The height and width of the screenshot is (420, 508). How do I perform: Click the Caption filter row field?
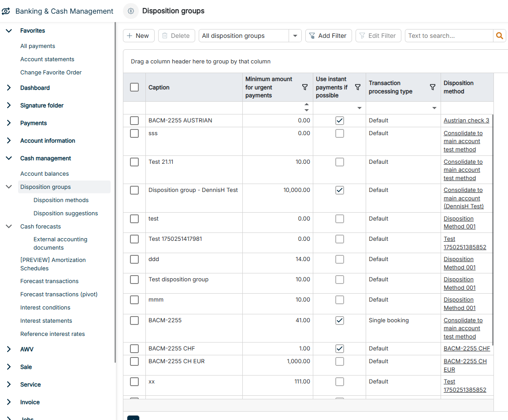click(x=194, y=108)
